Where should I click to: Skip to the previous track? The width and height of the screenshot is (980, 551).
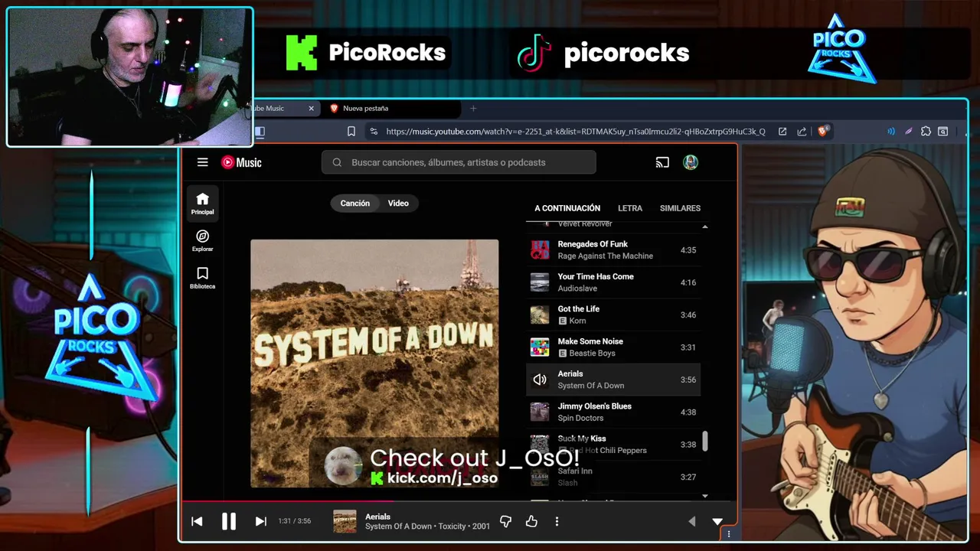pos(197,521)
